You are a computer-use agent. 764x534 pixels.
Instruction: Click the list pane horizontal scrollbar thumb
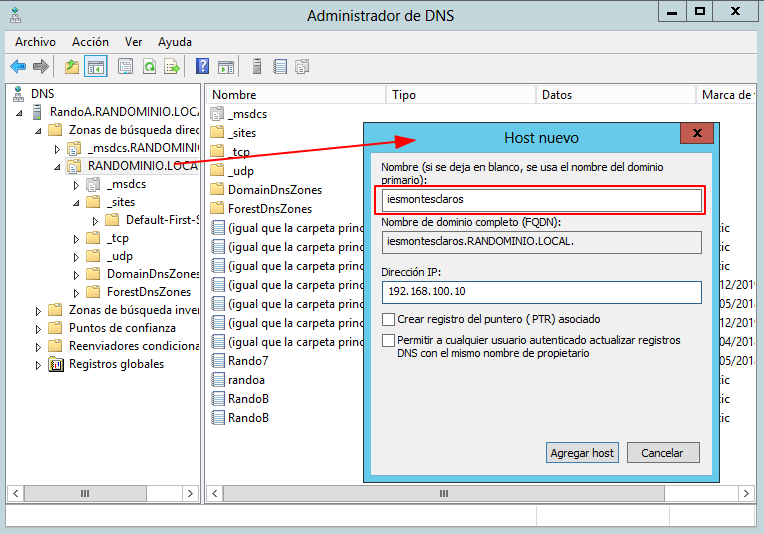[443, 493]
